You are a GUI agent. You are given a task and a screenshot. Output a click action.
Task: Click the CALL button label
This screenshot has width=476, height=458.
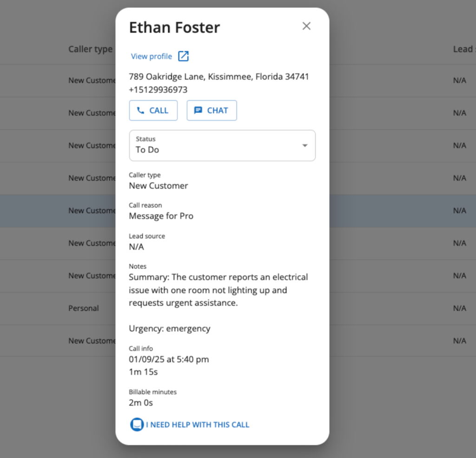coord(159,111)
